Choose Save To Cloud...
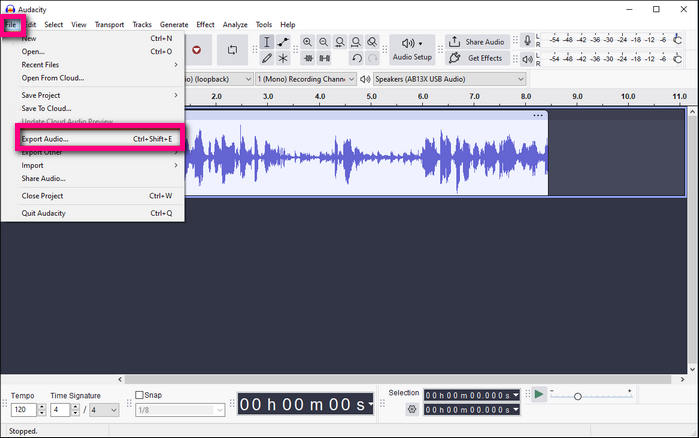The height and width of the screenshot is (438, 699). click(99, 108)
